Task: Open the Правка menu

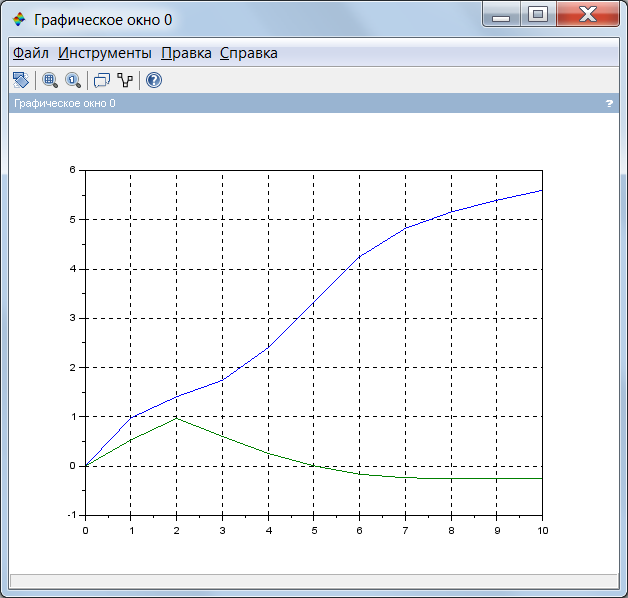Action: (x=186, y=53)
